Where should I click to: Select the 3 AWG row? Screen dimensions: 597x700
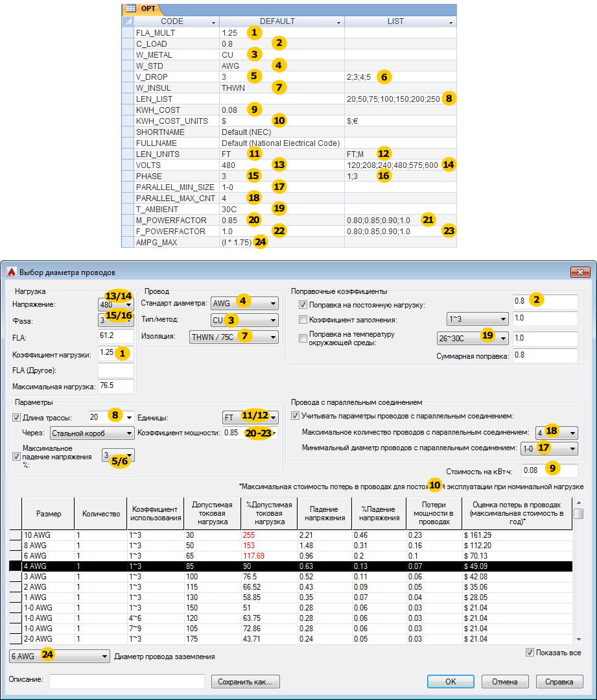pos(291,576)
